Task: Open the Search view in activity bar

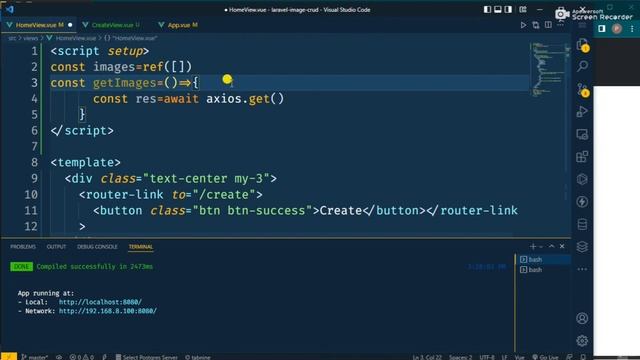Action: [x=582, y=66]
